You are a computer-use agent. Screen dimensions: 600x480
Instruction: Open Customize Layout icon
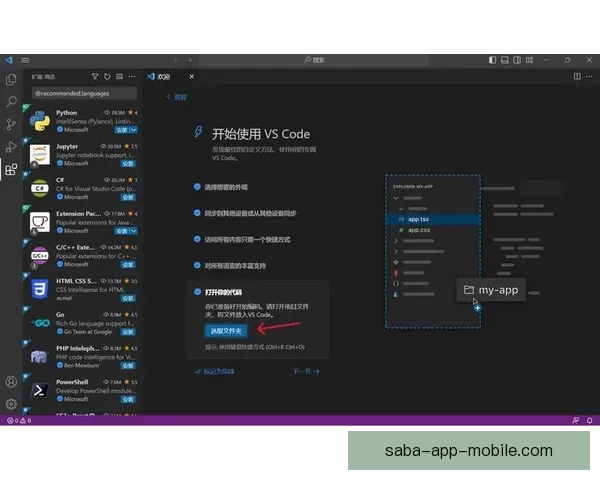point(529,60)
